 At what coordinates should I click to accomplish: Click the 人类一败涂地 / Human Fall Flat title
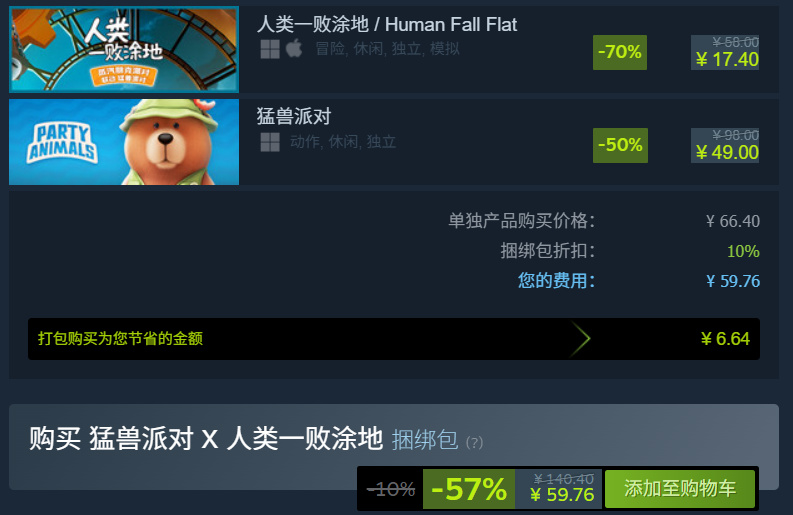(x=387, y=24)
